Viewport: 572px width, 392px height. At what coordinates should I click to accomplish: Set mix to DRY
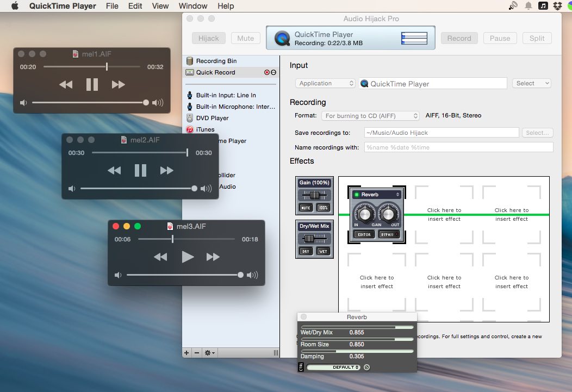pos(306,251)
